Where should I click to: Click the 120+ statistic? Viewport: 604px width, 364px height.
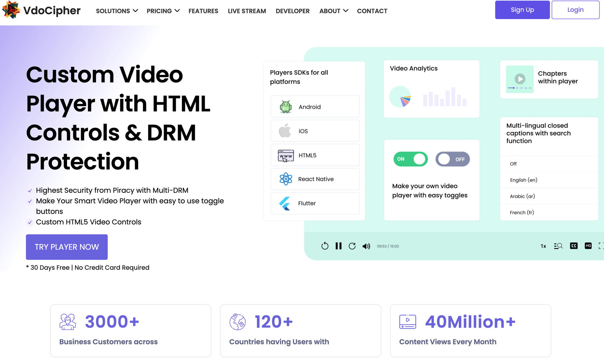[274, 321]
